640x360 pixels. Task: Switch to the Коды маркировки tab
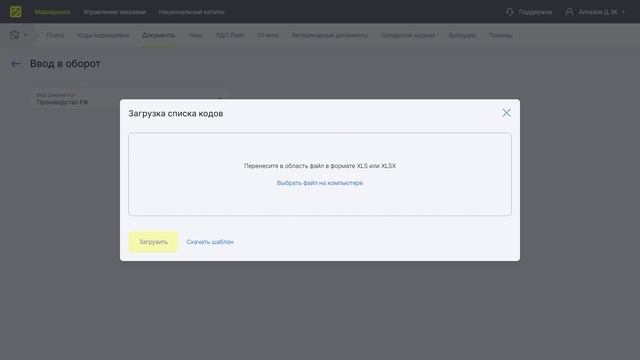103,36
